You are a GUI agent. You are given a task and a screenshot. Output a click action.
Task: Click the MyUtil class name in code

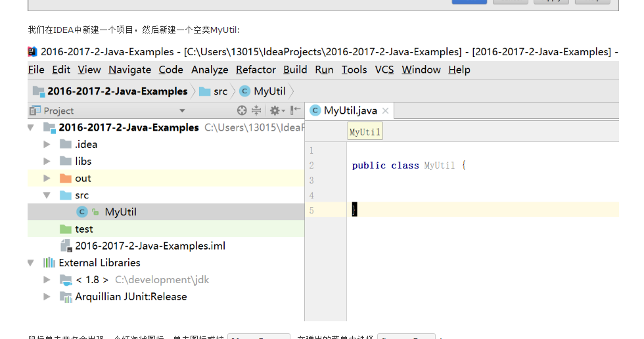click(x=440, y=166)
